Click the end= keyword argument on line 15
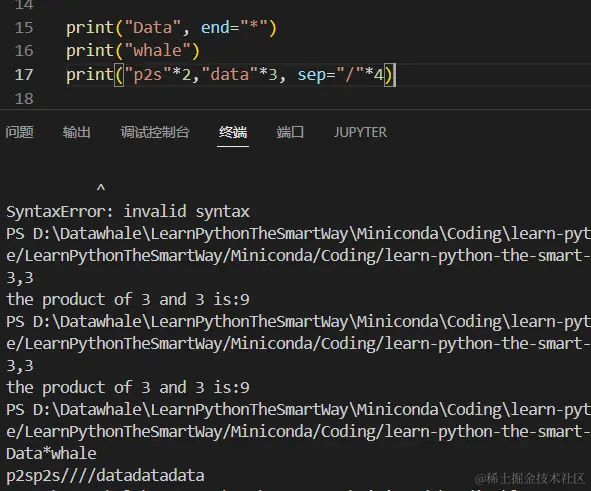The height and width of the screenshot is (491, 591). [x=220, y=28]
